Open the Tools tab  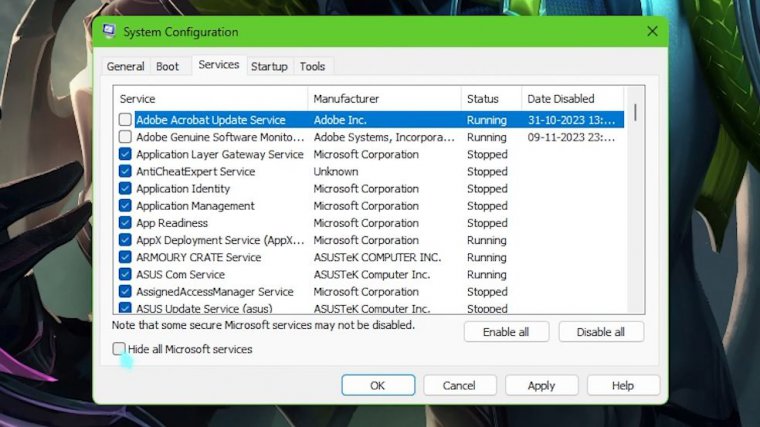pyautogui.click(x=312, y=67)
